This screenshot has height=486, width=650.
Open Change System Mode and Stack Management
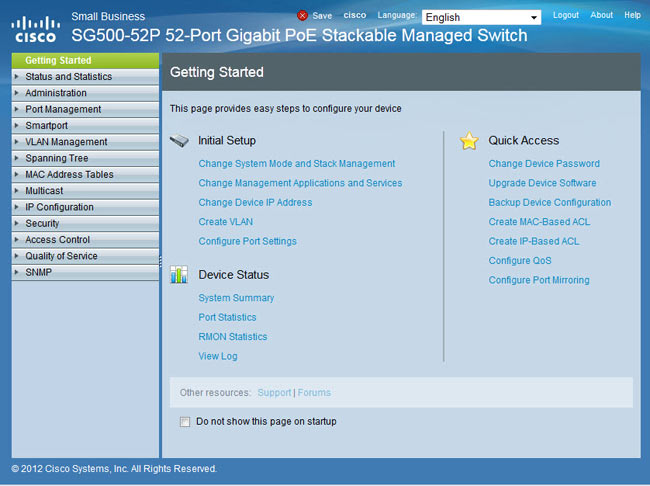pyautogui.click(x=297, y=164)
